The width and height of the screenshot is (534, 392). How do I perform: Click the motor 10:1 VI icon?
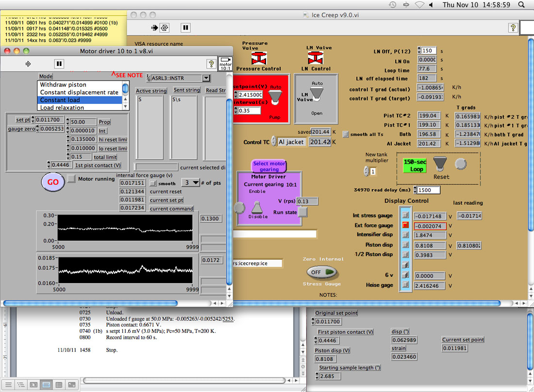[x=225, y=64]
